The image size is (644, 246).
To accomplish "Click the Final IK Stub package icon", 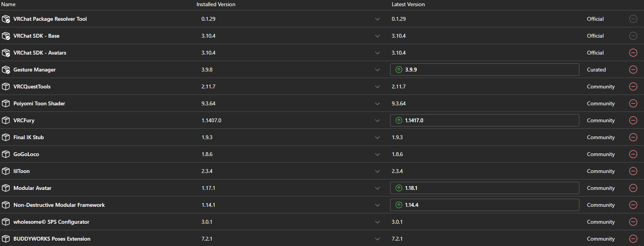I will [6, 137].
